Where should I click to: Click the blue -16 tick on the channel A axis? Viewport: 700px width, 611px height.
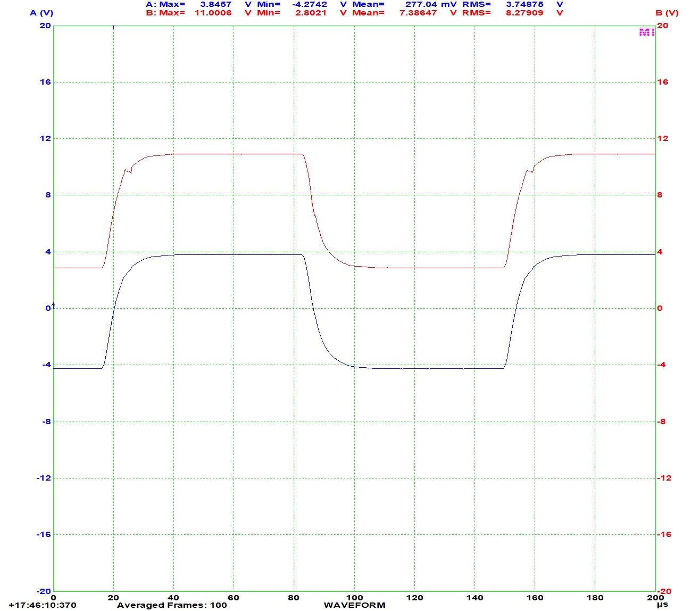coord(44,534)
